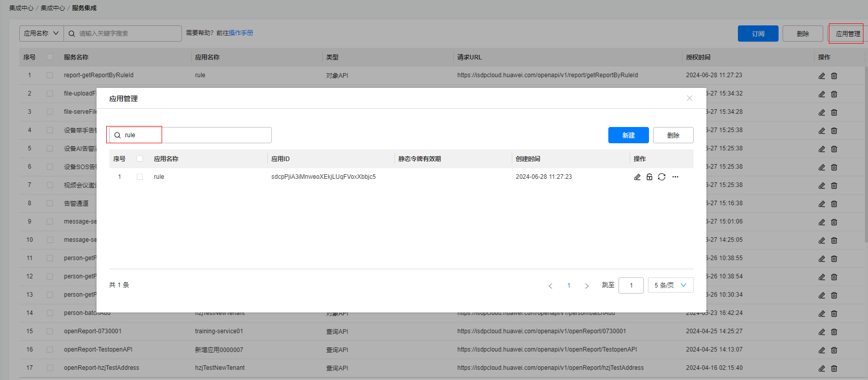This screenshot has height=380, width=868.
Task: Click the openReport-TestopenAPI service name
Action: (x=98, y=350)
